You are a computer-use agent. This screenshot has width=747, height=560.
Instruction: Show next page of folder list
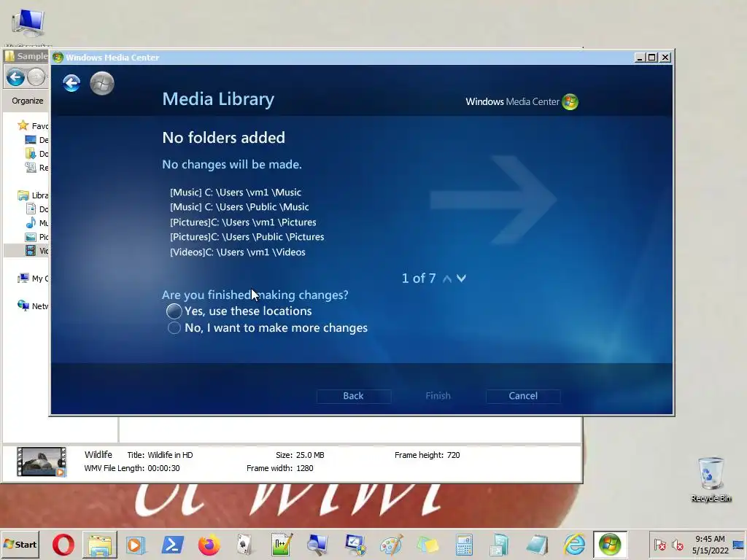coord(461,278)
